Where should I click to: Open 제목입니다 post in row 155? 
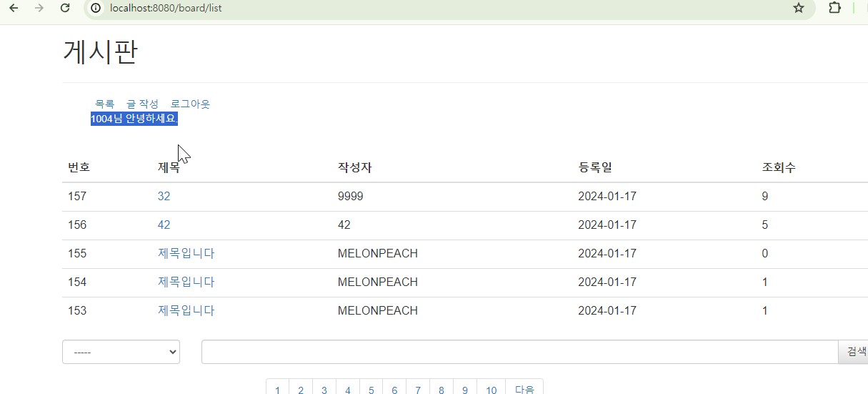tap(186, 253)
